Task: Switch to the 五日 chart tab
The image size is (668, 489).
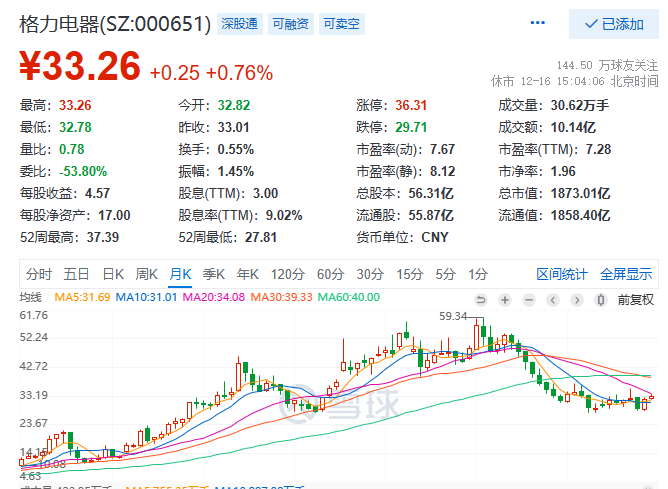Action: click(76, 274)
